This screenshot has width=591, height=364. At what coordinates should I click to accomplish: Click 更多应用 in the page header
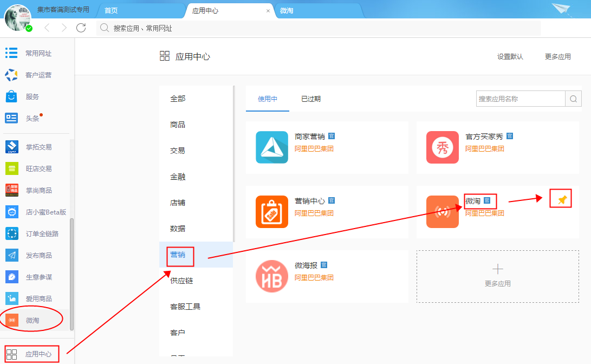[x=557, y=56]
